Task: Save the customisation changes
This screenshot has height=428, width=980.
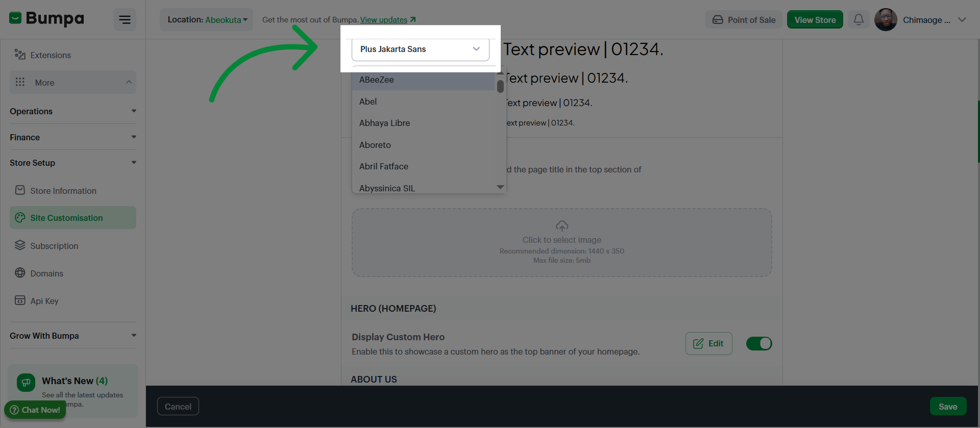Action: (x=948, y=406)
